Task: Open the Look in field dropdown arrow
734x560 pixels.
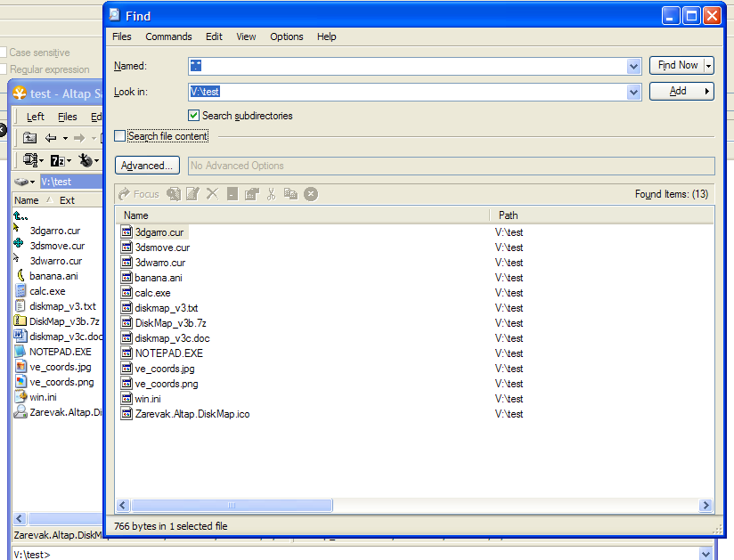Action: tap(633, 92)
